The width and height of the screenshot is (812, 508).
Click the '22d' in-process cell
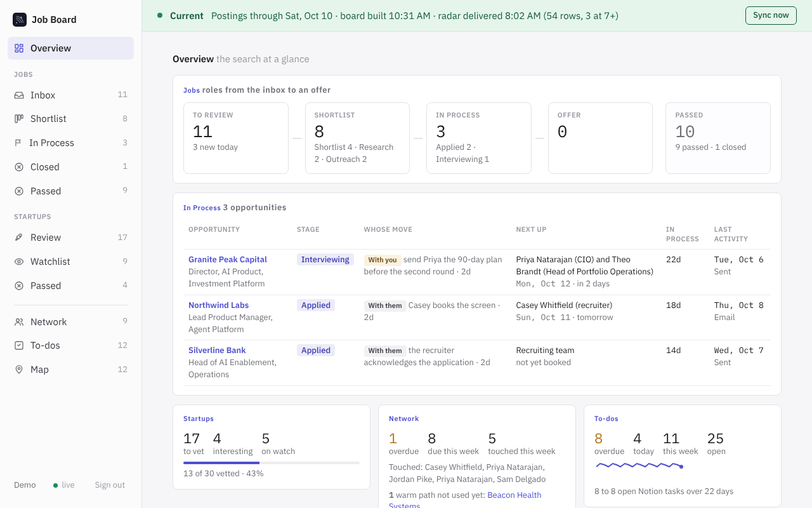pos(673,259)
